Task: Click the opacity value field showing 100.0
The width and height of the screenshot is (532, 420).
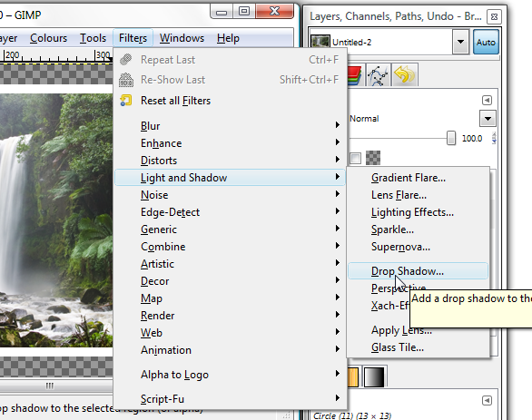Action: point(472,138)
